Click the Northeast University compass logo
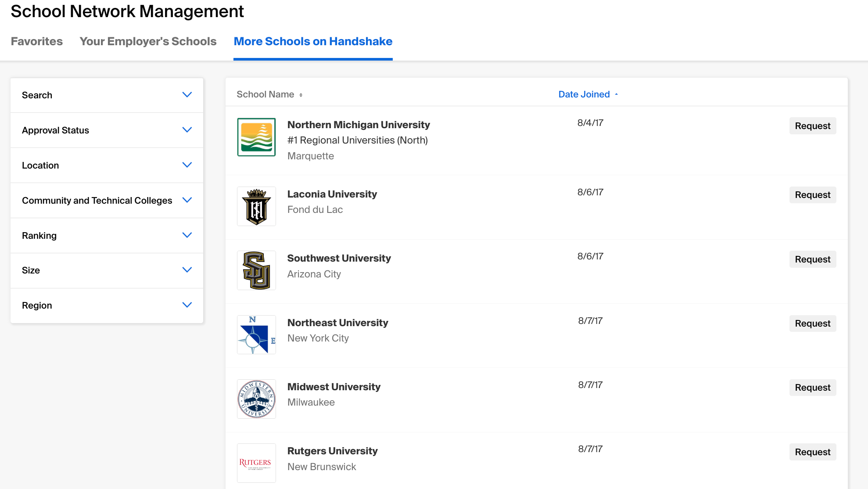 pyautogui.click(x=256, y=334)
